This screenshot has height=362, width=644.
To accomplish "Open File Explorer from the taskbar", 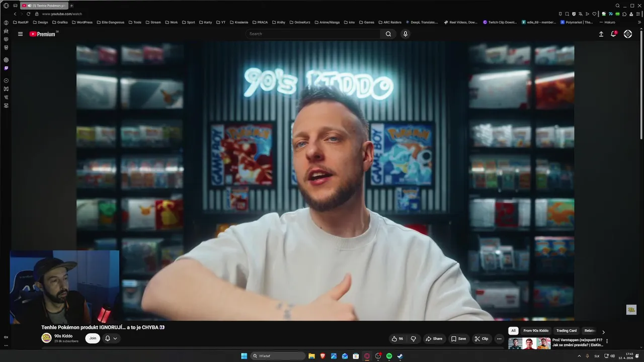I will (x=311, y=356).
